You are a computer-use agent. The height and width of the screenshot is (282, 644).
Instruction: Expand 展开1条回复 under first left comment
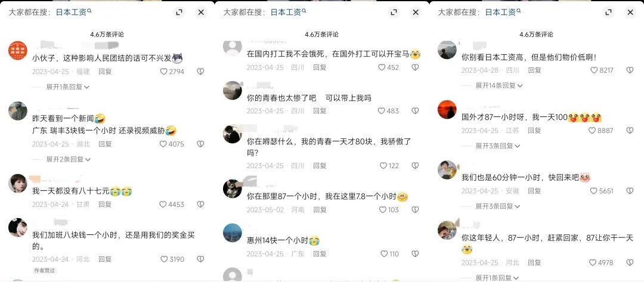tap(68, 87)
